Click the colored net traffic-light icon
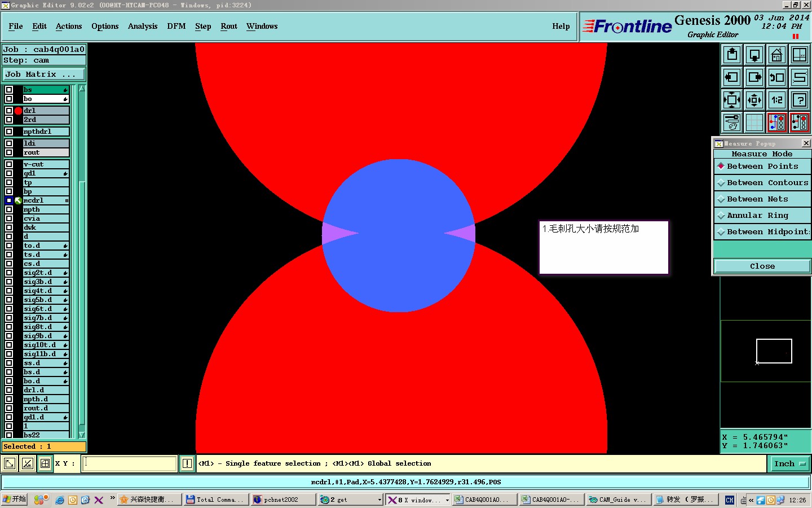 pos(777,122)
